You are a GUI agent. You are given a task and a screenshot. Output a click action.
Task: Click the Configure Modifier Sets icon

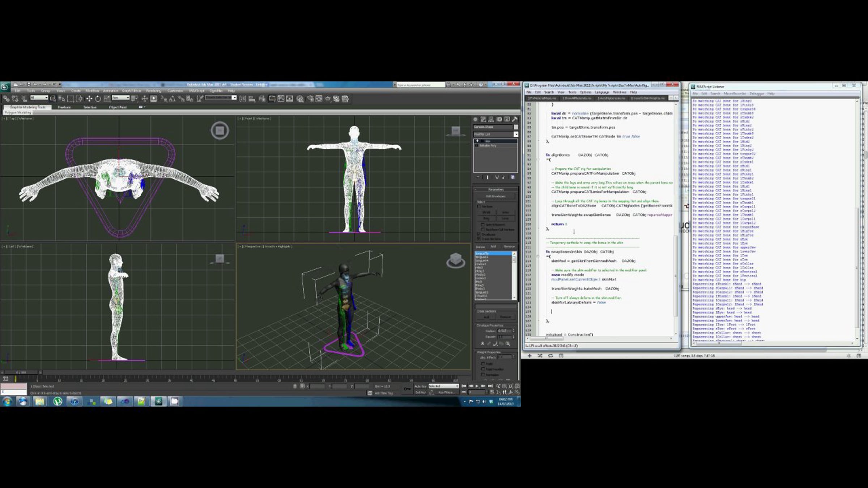513,177
